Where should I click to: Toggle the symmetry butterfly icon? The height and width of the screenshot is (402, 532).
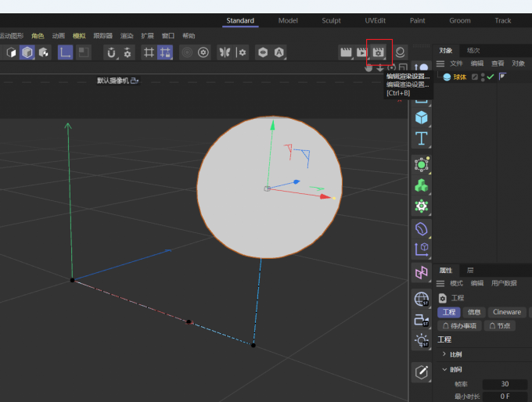click(225, 52)
